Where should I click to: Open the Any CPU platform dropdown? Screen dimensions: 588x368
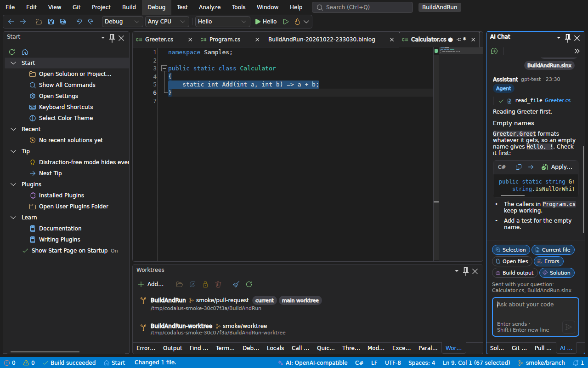click(x=167, y=22)
